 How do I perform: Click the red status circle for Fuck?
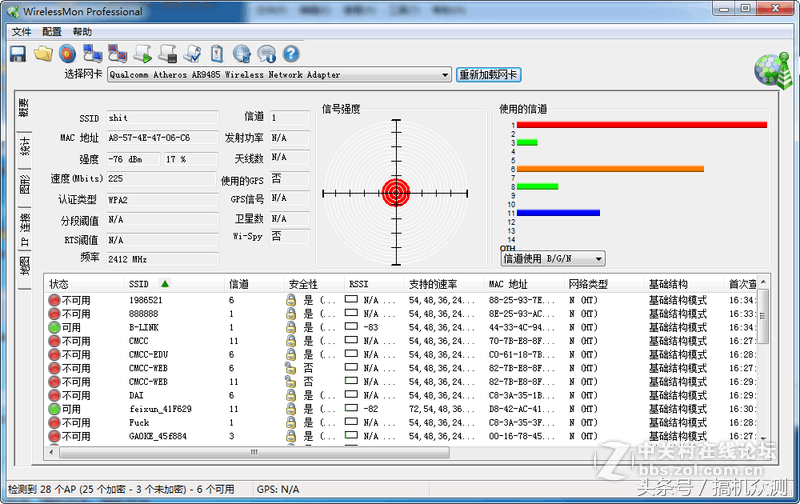click(x=55, y=423)
